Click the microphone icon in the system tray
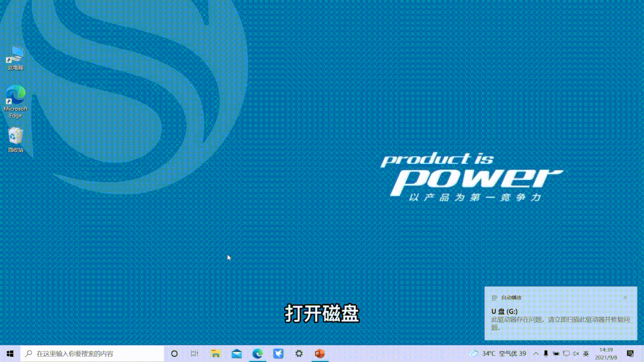Image resolution: width=644 pixels, height=362 pixels. click(x=546, y=354)
